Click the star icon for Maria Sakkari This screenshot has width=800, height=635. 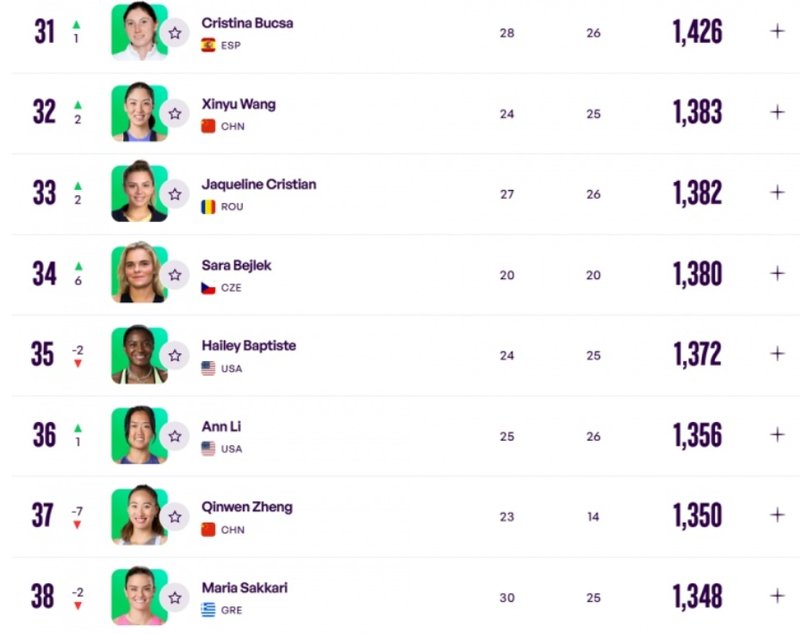[x=175, y=597]
